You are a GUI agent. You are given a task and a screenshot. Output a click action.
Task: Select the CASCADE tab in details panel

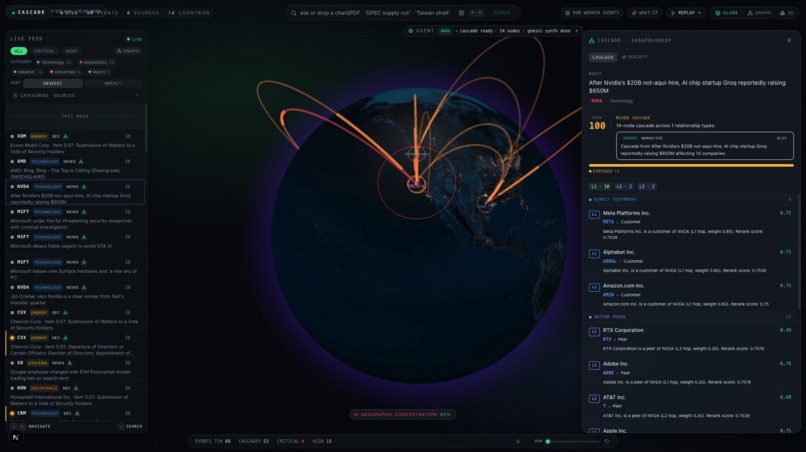click(x=602, y=57)
